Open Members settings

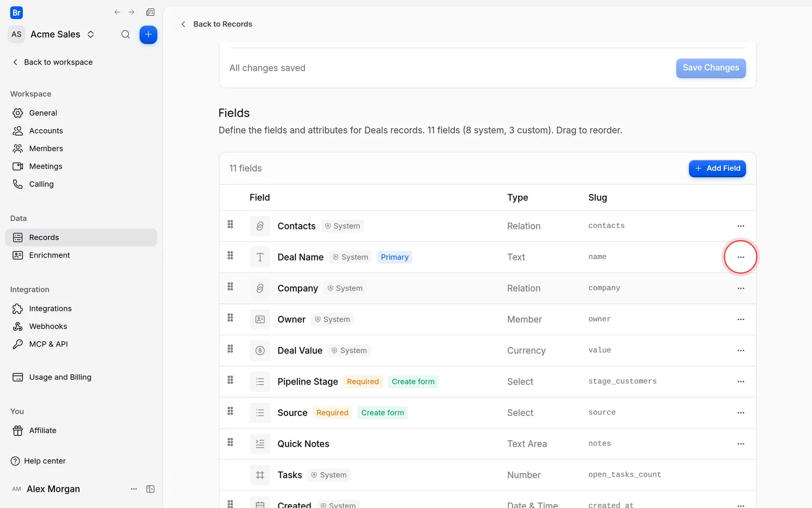click(81, 148)
